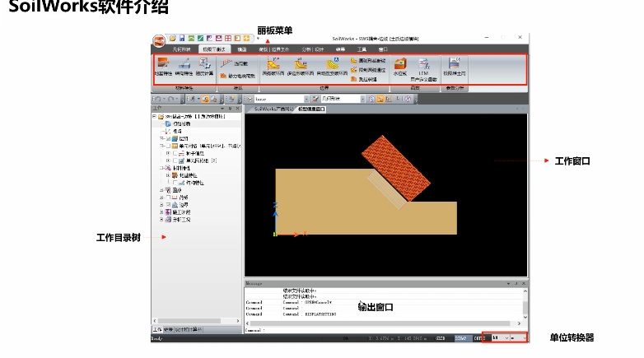Switch to the SoilWorks intro document tab
The height and width of the screenshot is (358, 644).
tap(273, 109)
